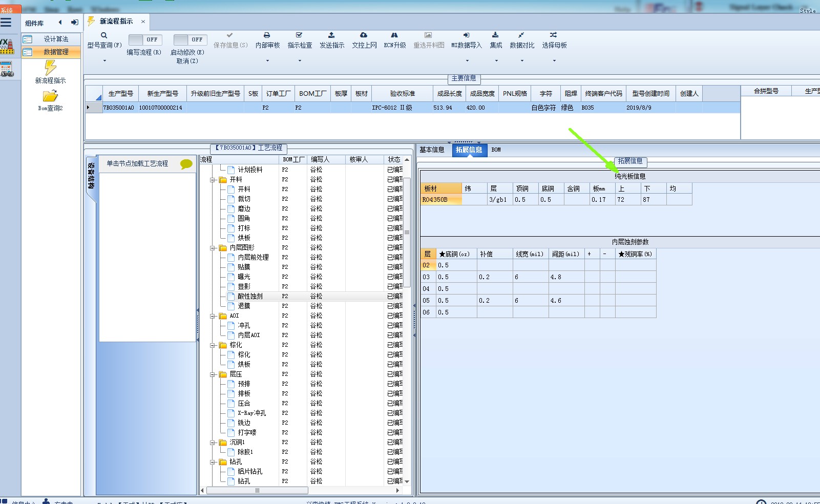This screenshot has width=820, height=504.
Task: Select the 7B035001A0 row in main table
Action: pyautogui.click(x=412, y=108)
